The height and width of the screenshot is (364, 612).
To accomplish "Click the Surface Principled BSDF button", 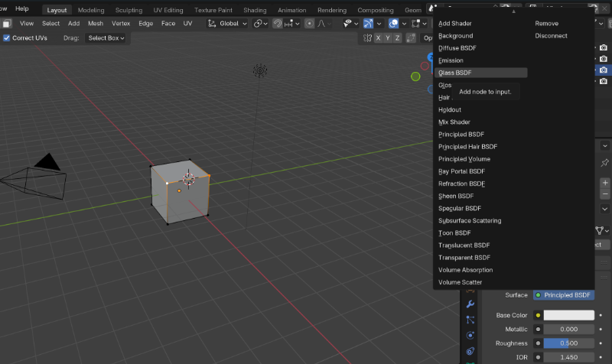I will coord(564,295).
